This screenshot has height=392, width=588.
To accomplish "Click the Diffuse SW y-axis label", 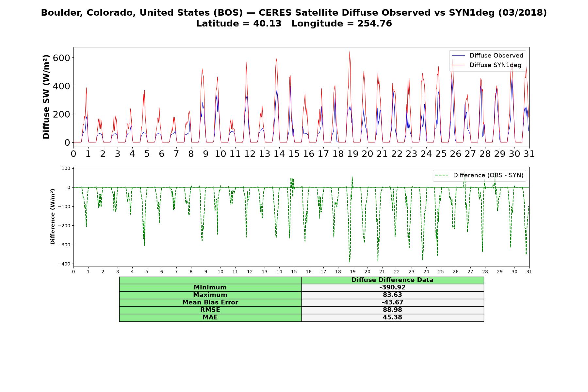I will pyautogui.click(x=46, y=97).
